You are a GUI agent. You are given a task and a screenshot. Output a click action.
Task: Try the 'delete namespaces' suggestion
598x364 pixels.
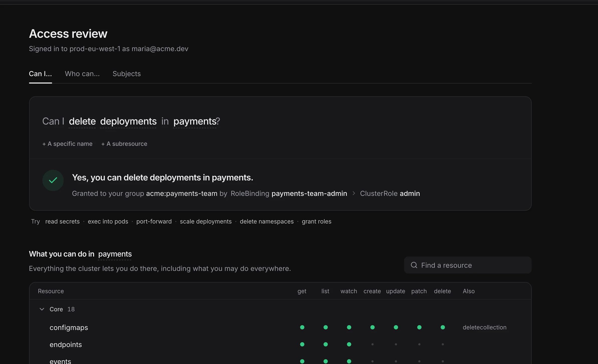[267, 222]
